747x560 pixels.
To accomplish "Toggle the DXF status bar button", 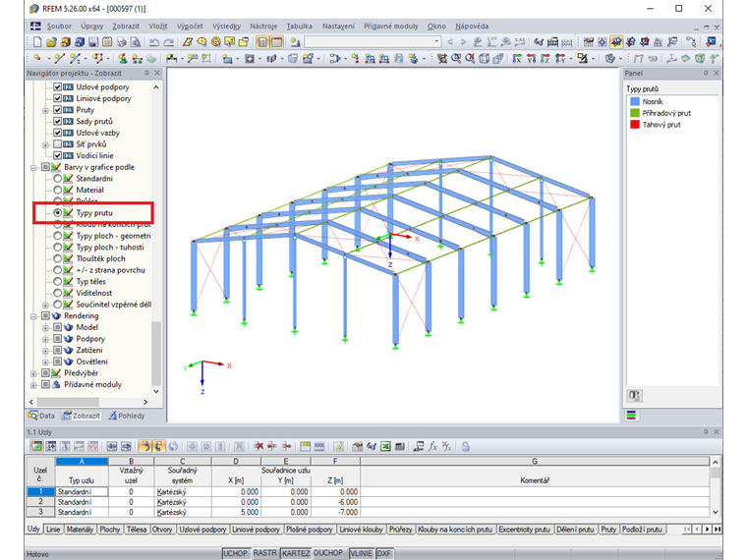I will (384, 553).
